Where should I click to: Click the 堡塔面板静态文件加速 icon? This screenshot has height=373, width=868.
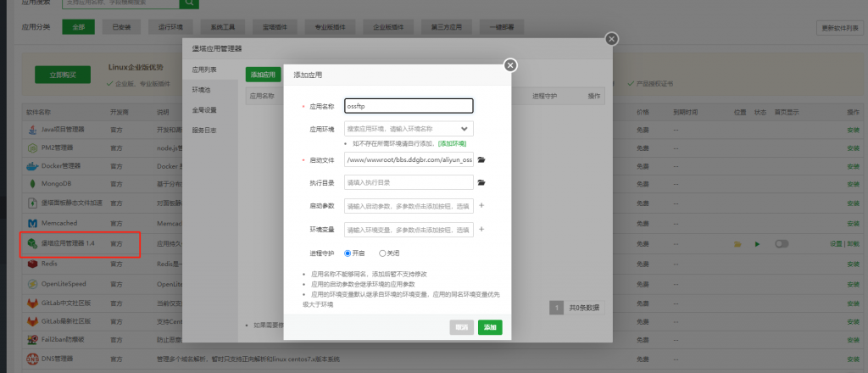32,203
